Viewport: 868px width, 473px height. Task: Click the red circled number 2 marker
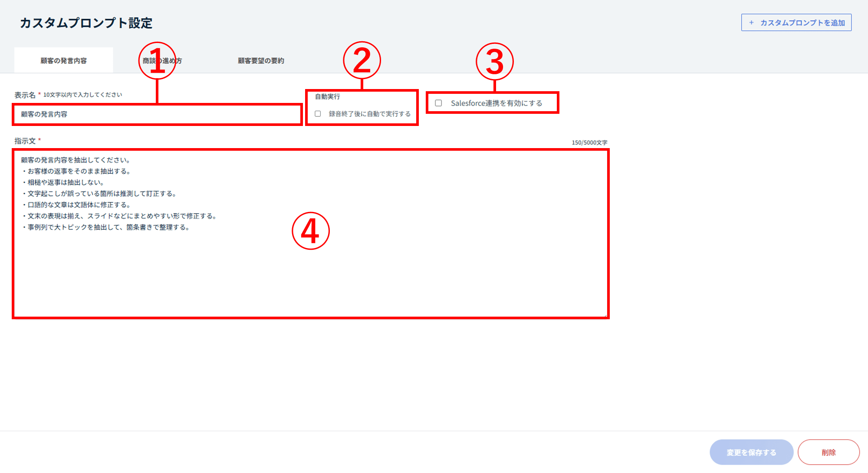coord(362,60)
